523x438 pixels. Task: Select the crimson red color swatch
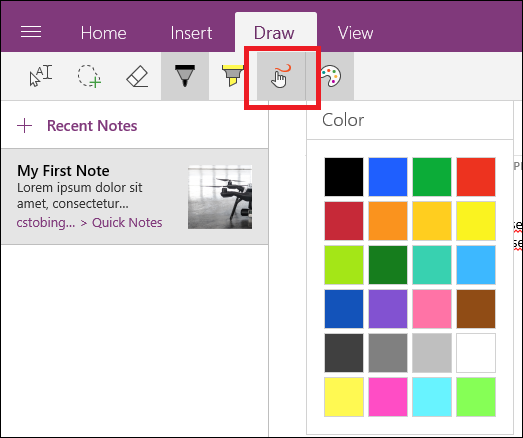(344, 221)
